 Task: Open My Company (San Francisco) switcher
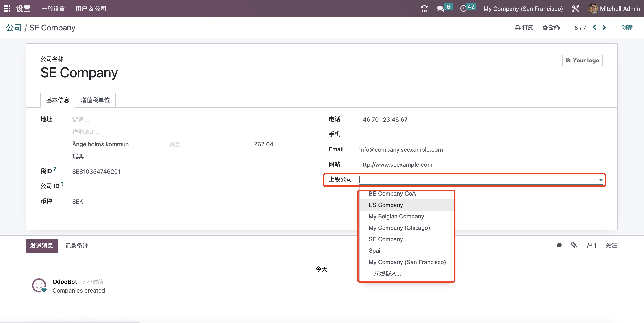coord(523,9)
